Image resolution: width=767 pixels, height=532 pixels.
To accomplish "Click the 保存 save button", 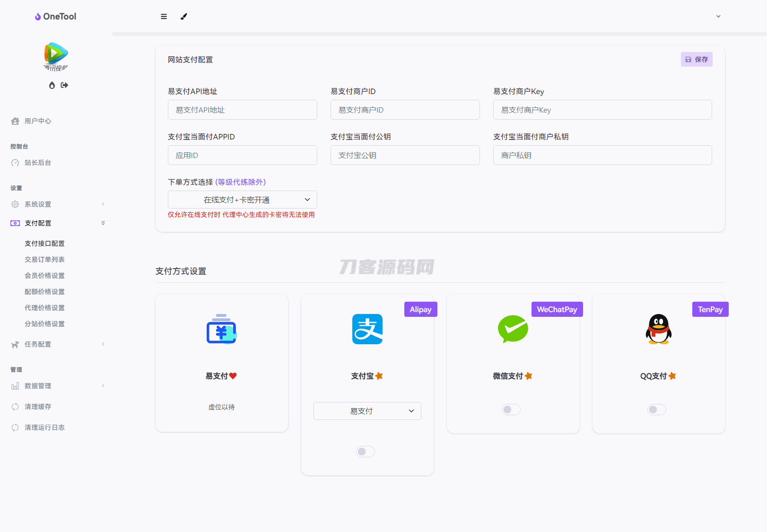I will [x=696, y=60].
